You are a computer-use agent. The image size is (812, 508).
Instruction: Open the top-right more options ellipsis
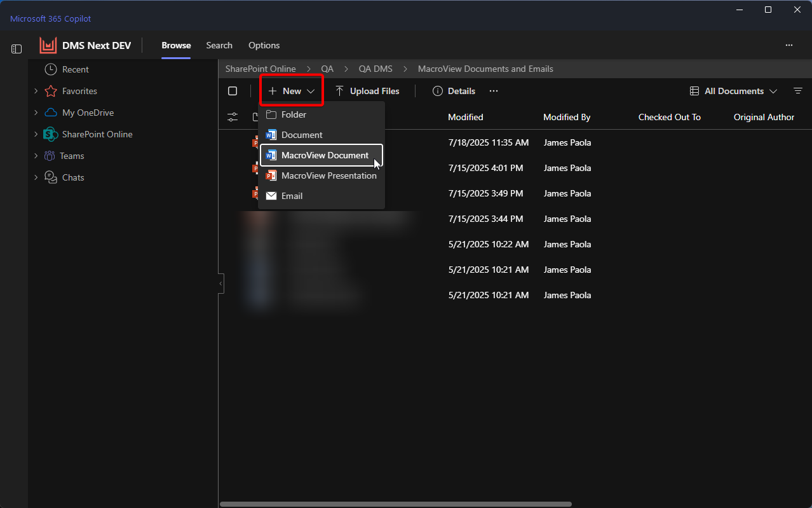789,45
